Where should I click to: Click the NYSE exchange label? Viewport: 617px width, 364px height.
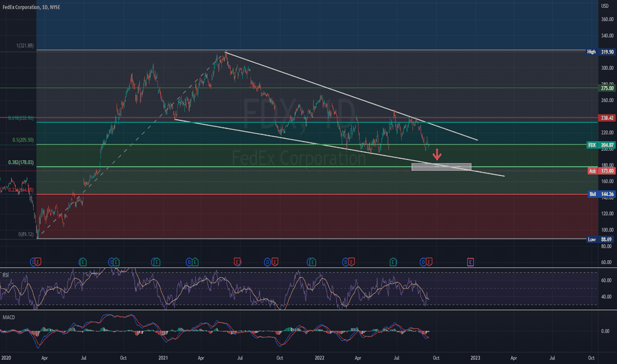point(55,7)
